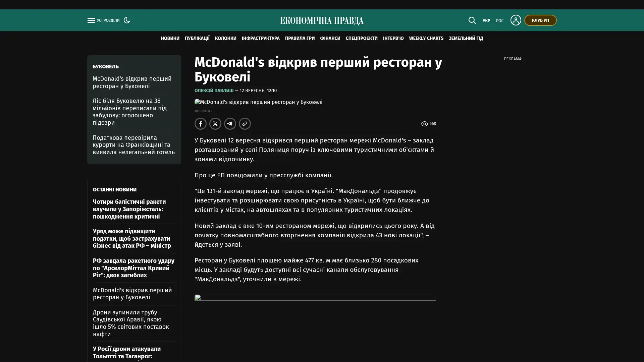Switch site language to УКР
Image resolution: width=644 pixels, height=362 pixels.
pyautogui.click(x=486, y=21)
